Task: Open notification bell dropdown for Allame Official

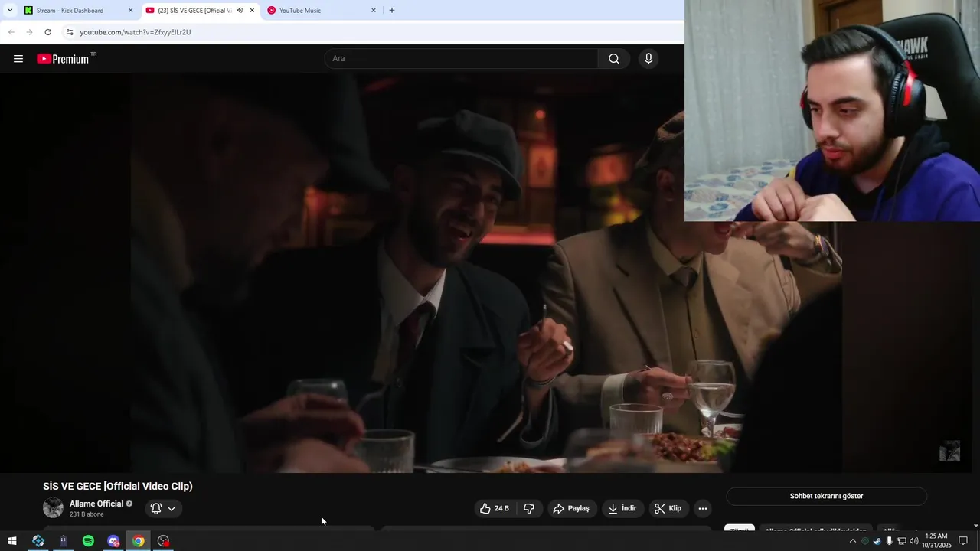Action: tap(163, 508)
